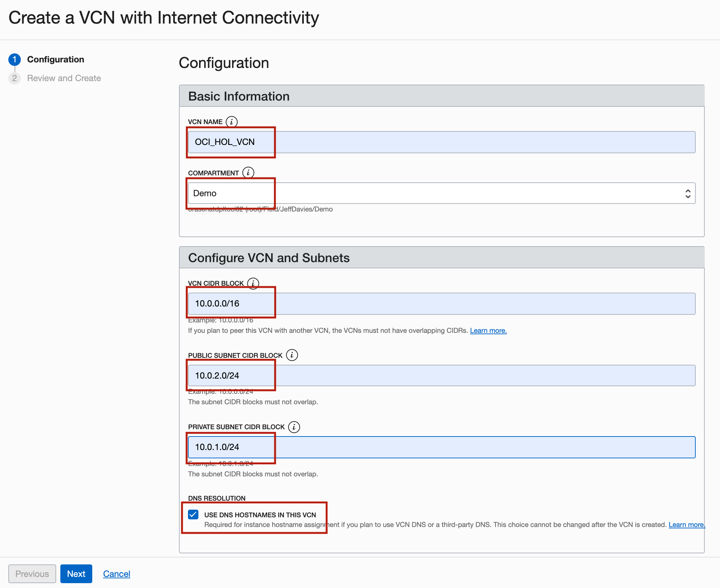Open Learn more link about overlapping CIDRs

click(x=488, y=330)
